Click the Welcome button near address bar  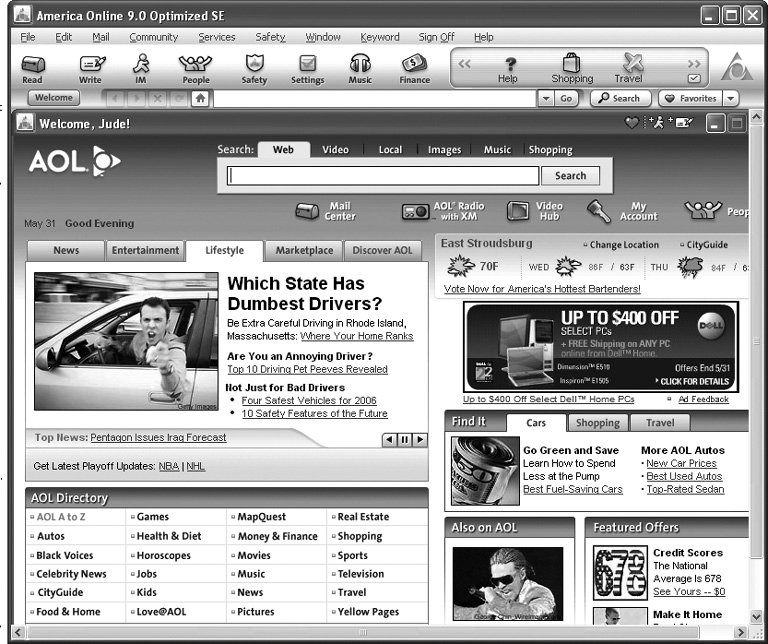click(54, 98)
